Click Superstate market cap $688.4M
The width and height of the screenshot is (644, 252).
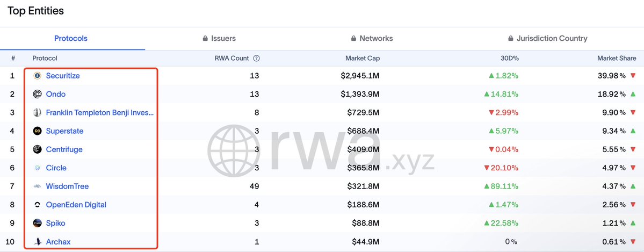363,131
